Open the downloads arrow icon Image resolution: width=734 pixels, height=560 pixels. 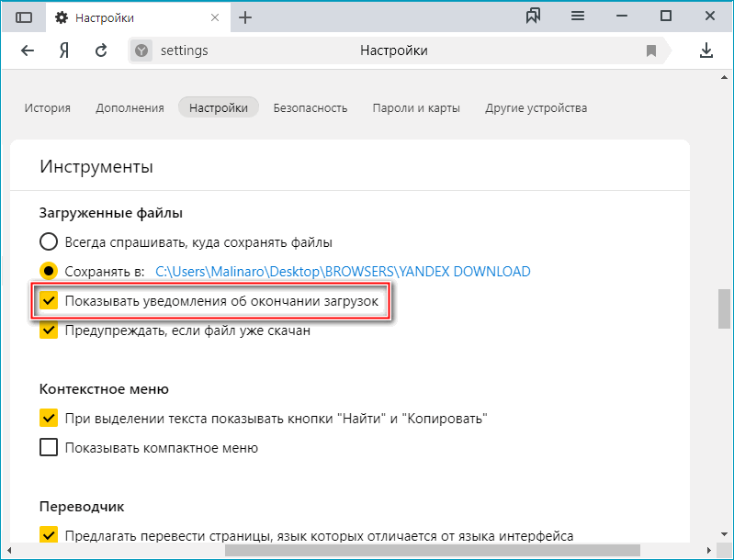pyautogui.click(x=706, y=50)
